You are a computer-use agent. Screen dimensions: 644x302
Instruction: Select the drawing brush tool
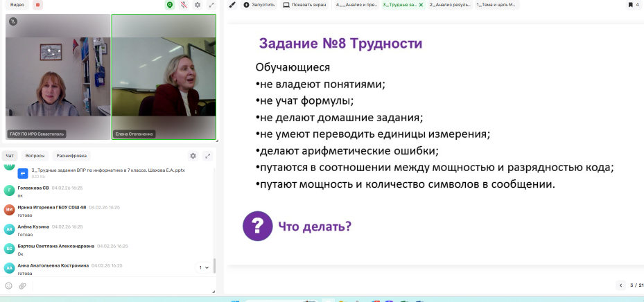coord(232,4)
